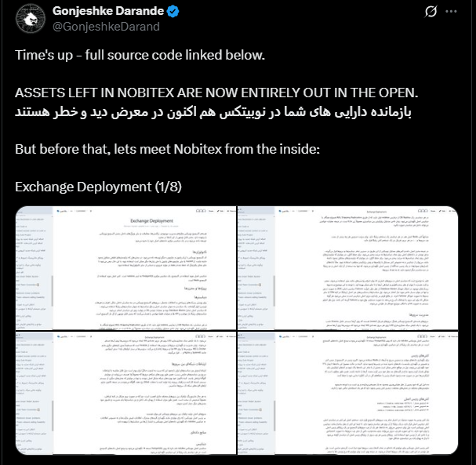This screenshot has width=476, height=465.
Task: Open the bottom-right document screenshot
Action: [348, 394]
